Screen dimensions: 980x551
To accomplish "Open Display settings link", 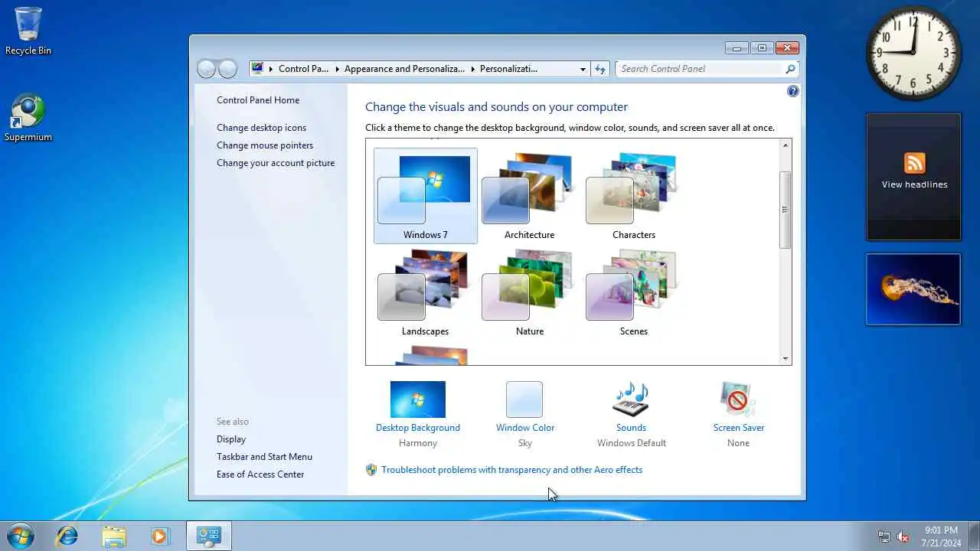I will click(231, 439).
